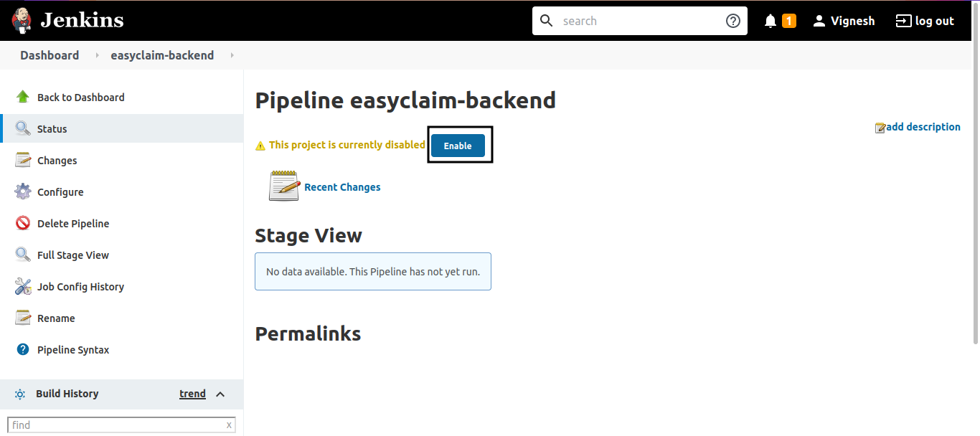Open Pipeline Syntax in the sidebar
This screenshot has width=980, height=436.
tap(73, 350)
